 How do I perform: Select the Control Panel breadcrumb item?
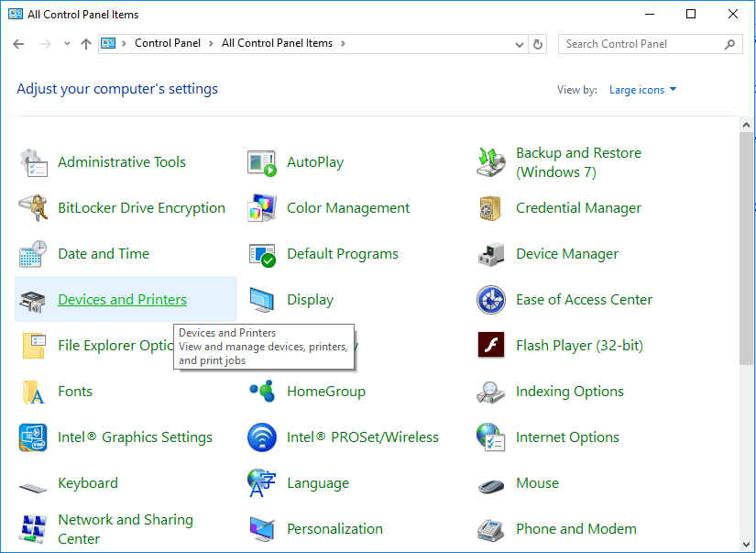[x=166, y=43]
